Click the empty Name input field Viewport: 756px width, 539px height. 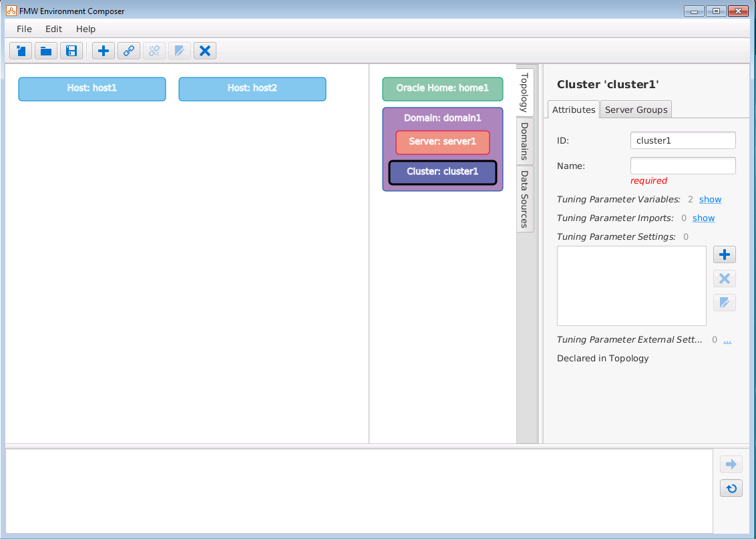point(683,166)
